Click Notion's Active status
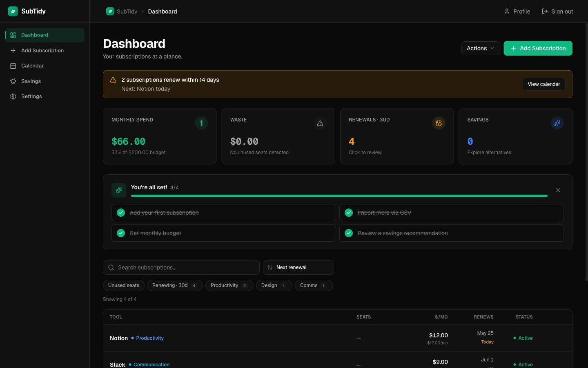The height and width of the screenshot is (368, 588). click(x=523, y=338)
